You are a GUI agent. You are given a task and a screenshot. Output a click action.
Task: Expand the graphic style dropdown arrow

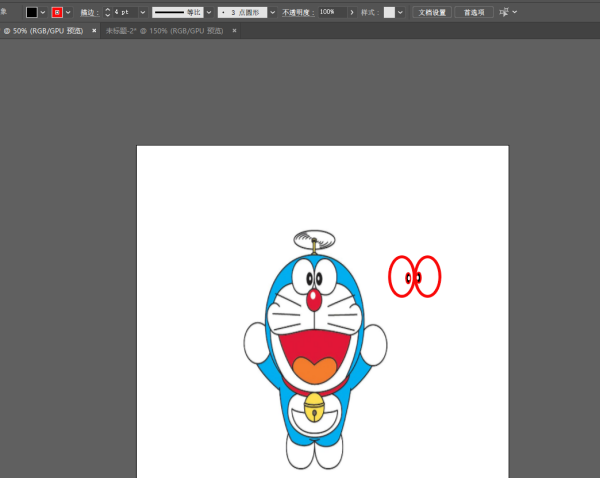coord(400,12)
